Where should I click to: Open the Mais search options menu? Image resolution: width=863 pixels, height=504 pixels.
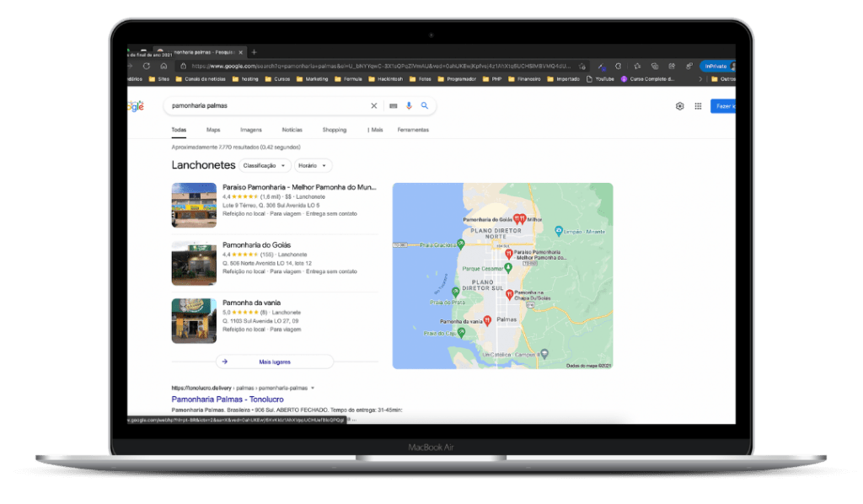tap(375, 130)
